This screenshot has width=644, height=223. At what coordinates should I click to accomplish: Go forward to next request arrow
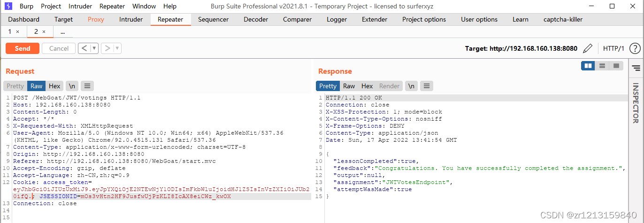pyautogui.click(x=107, y=48)
